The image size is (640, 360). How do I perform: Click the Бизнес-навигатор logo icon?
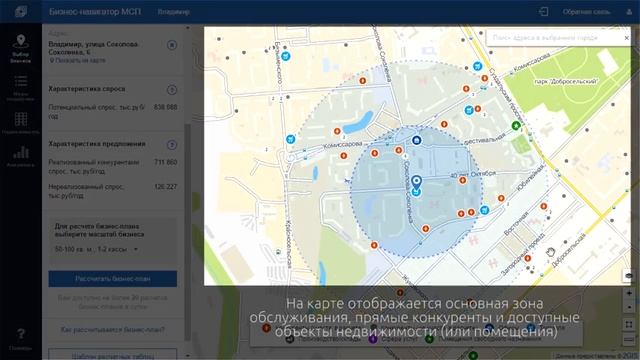point(21,11)
